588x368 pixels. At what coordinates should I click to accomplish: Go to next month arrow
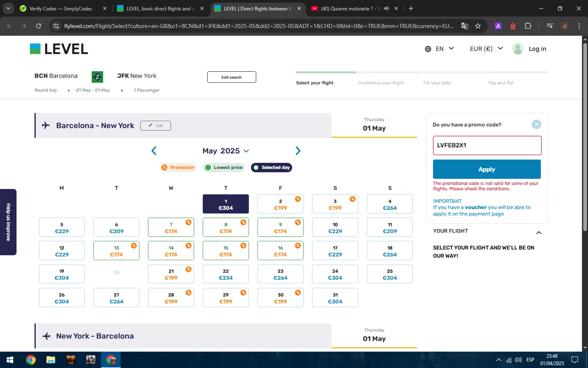(x=298, y=151)
